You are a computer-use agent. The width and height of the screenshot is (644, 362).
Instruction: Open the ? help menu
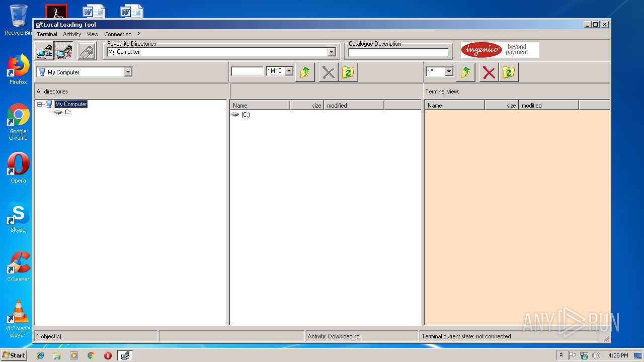(x=139, y=34)
